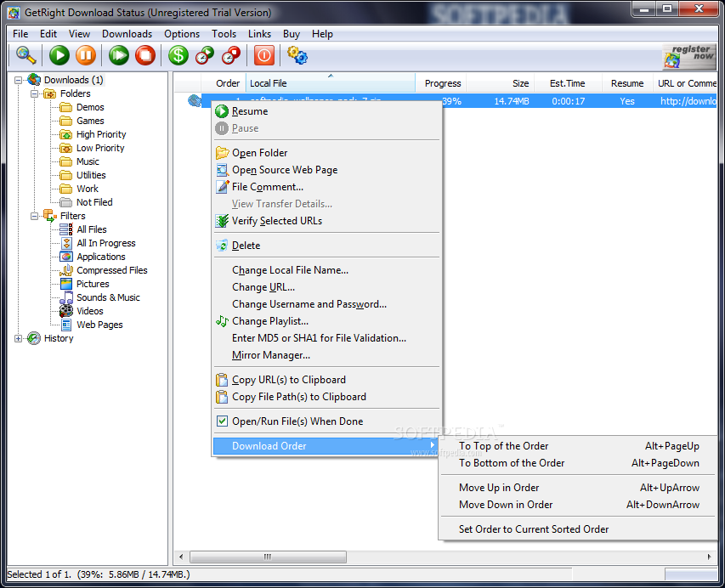This screenshot has width=725, height=588.
Task: Open GetRight options with the gears icon
Action: [297, 56]
